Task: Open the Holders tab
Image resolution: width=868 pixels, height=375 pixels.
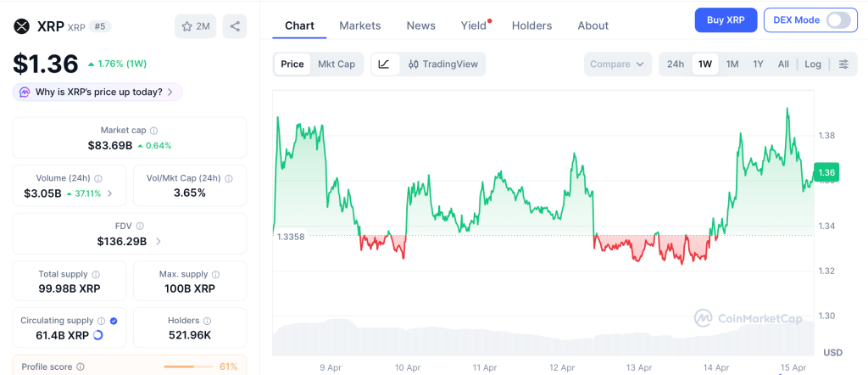Action: (x=531, y=25)
